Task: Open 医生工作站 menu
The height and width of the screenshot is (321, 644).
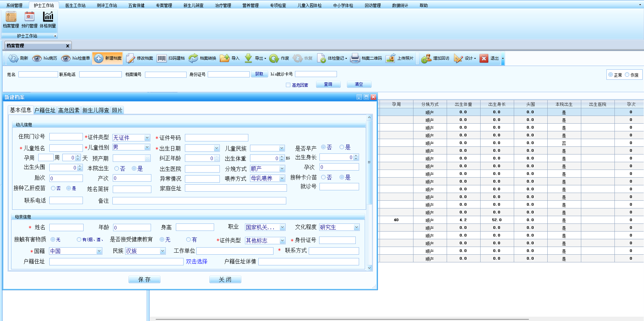Action: click(76, 5)
